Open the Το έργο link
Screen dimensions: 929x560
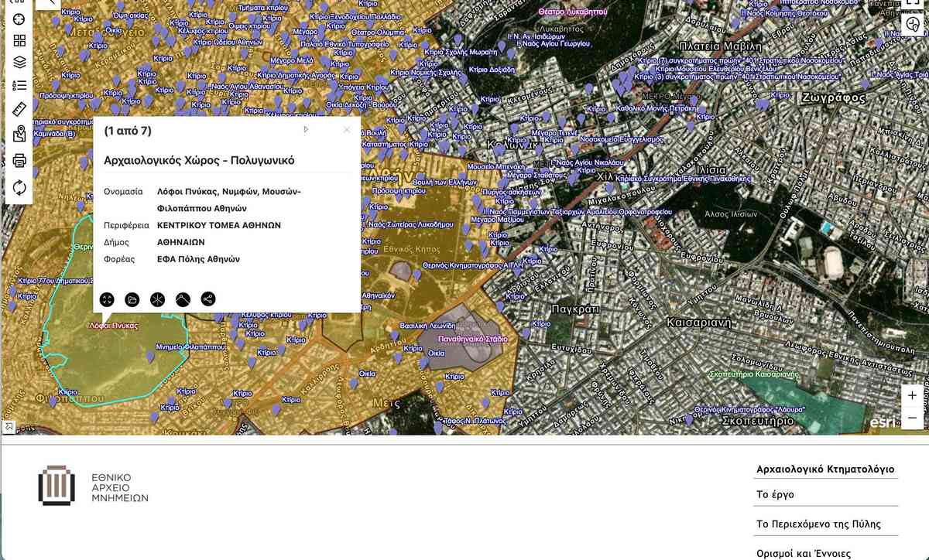tap(775, 494)
